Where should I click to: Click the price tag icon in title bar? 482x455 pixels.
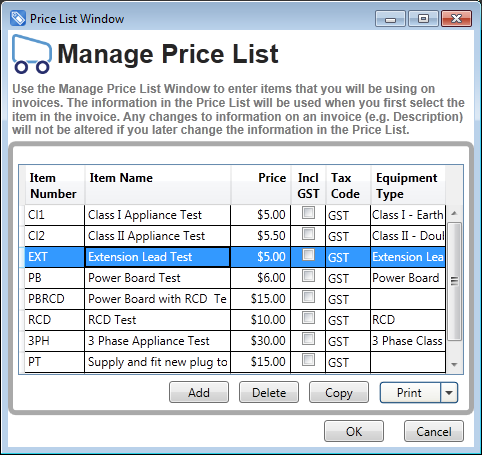coord(18,18)
